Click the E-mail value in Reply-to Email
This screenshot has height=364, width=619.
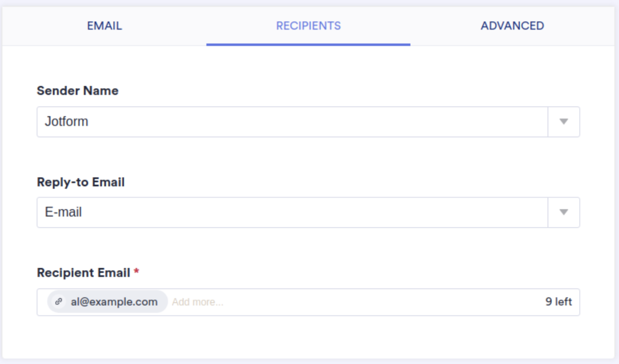tap(63, 212)
